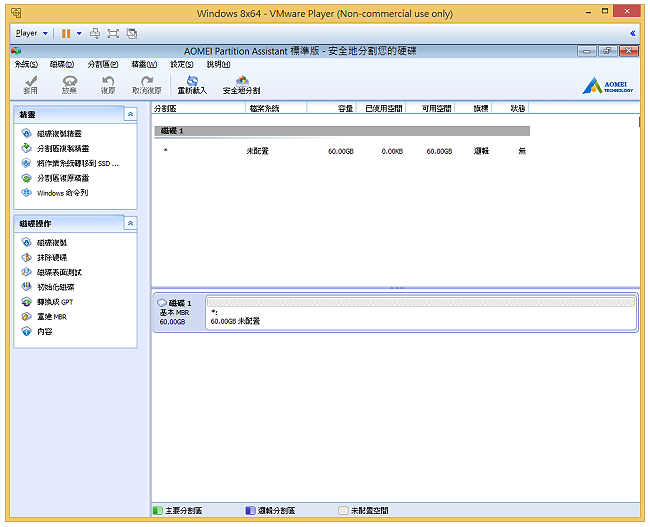
Task: Run 磁碟表面測試 (disk surface test)
Action: coord(59,272)
